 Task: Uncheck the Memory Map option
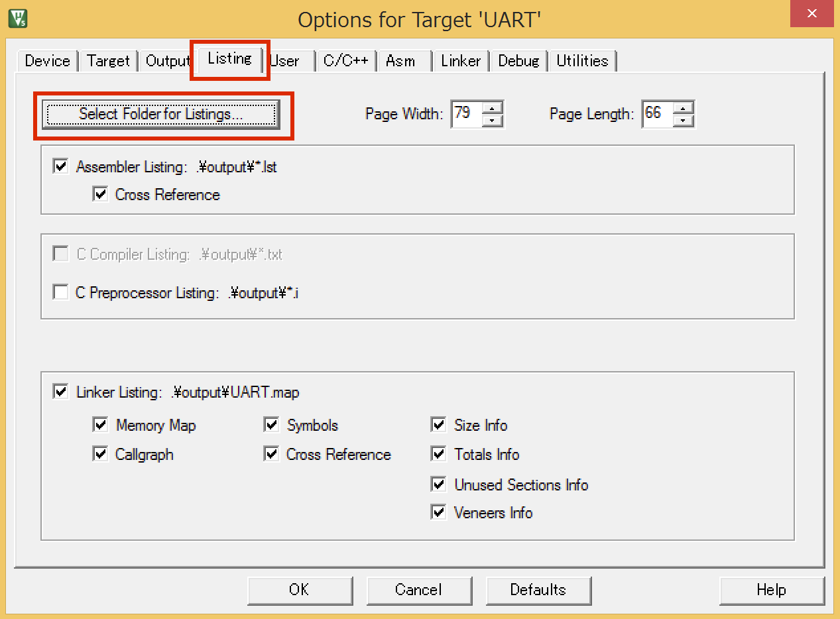(x=100, y=425)
